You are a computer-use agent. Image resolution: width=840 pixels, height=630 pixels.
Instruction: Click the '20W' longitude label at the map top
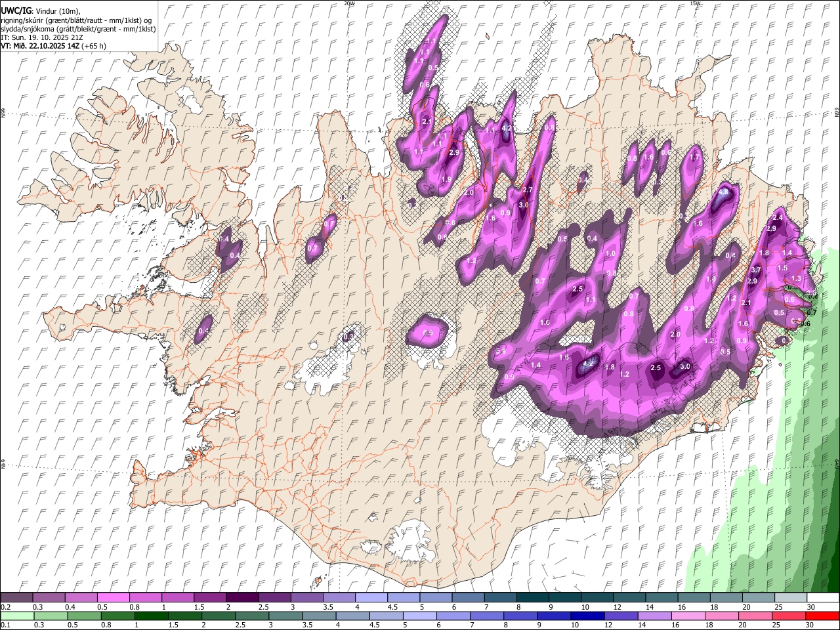pos(349,3)
